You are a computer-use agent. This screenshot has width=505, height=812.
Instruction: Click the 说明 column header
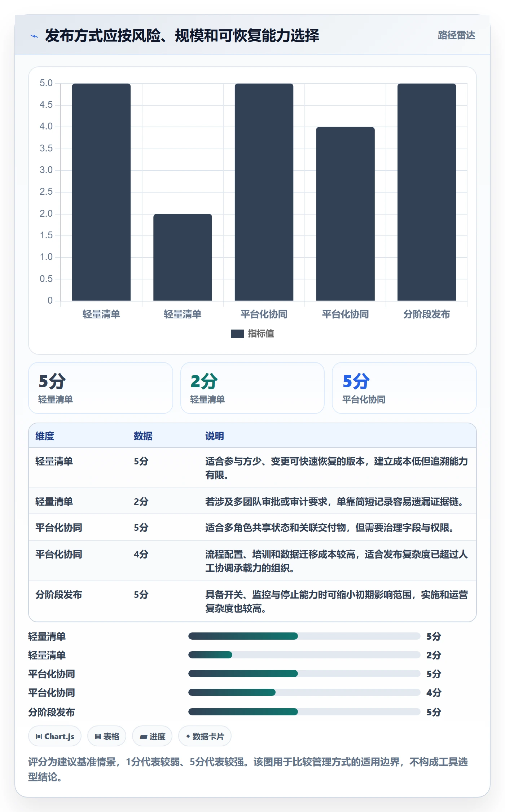coord(215,436)
